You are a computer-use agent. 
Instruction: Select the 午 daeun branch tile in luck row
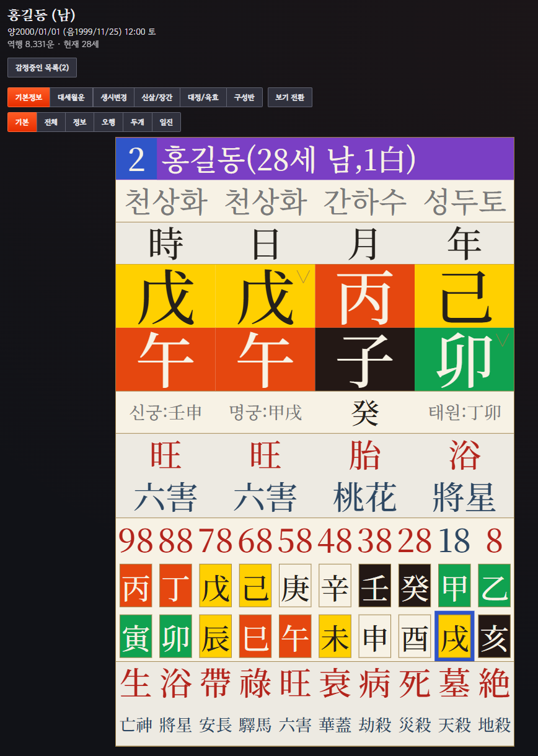(295, 636)
